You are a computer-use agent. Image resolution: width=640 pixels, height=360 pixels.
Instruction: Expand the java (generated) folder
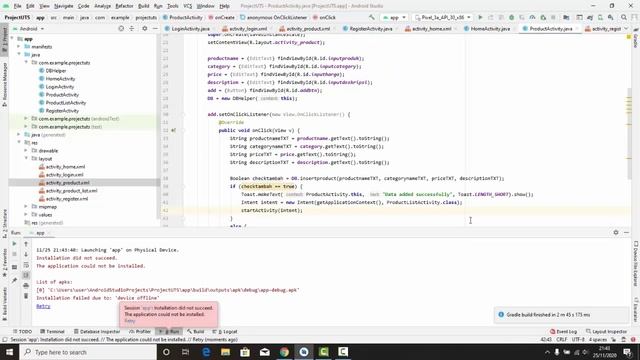pos(19,134)
